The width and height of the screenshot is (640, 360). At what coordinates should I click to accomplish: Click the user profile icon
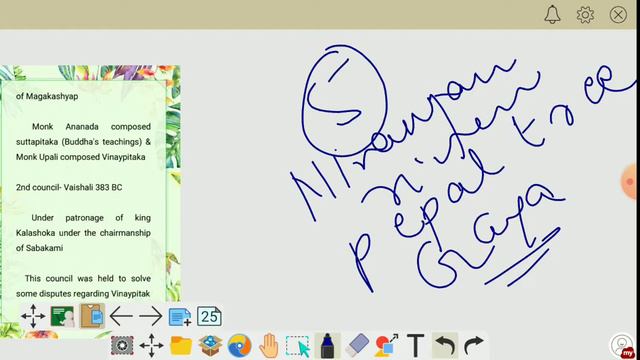(622, 345)
